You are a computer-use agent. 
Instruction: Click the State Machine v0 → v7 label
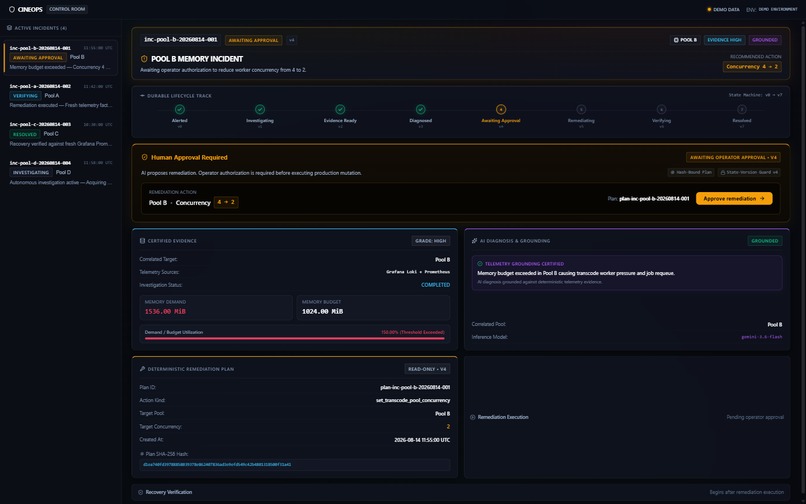click(x=755, y=95)
